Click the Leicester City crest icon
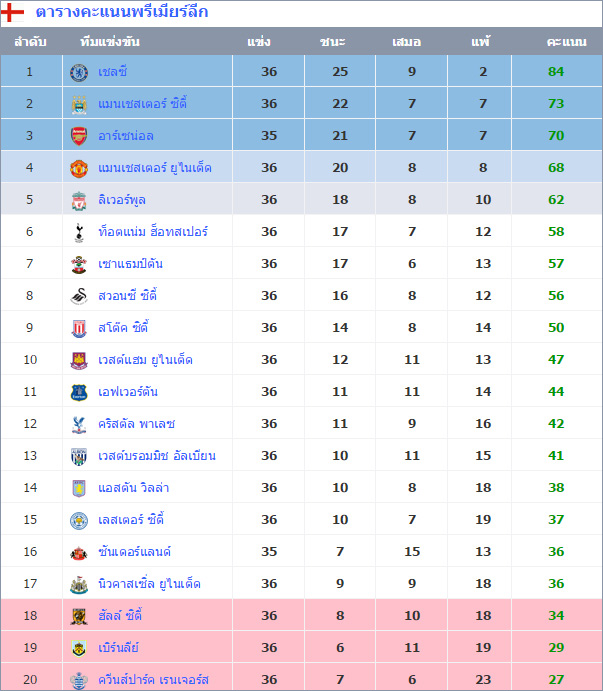The image size is (603, 691). point(79,520)
